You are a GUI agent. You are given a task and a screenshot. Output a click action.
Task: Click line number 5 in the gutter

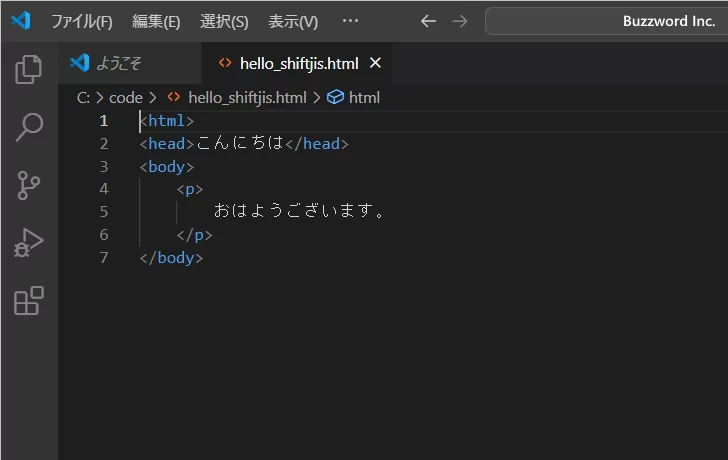pyautogui.click(x=104, y=211)
